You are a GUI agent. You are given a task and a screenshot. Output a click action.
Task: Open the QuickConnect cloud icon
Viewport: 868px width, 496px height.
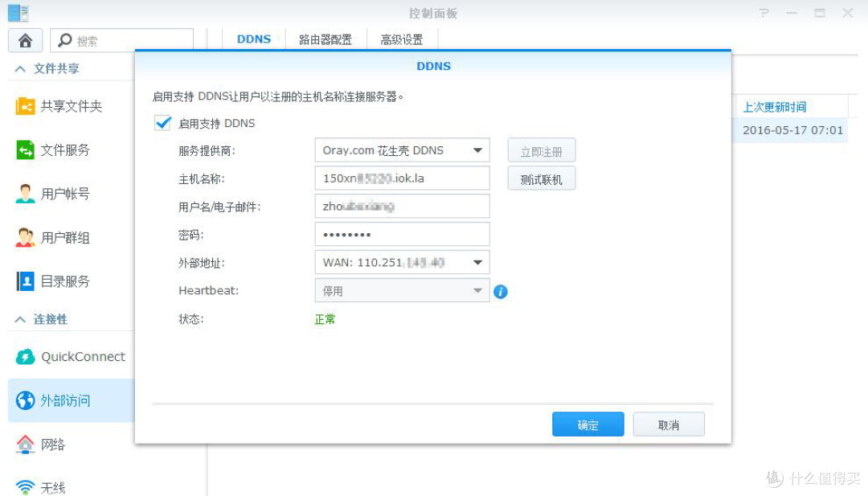pyautogui.click(x=25, y=356)
